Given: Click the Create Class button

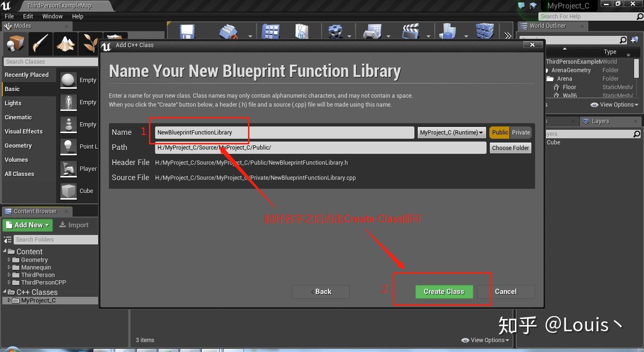Looking at the screenshot, I should point(444,292).
